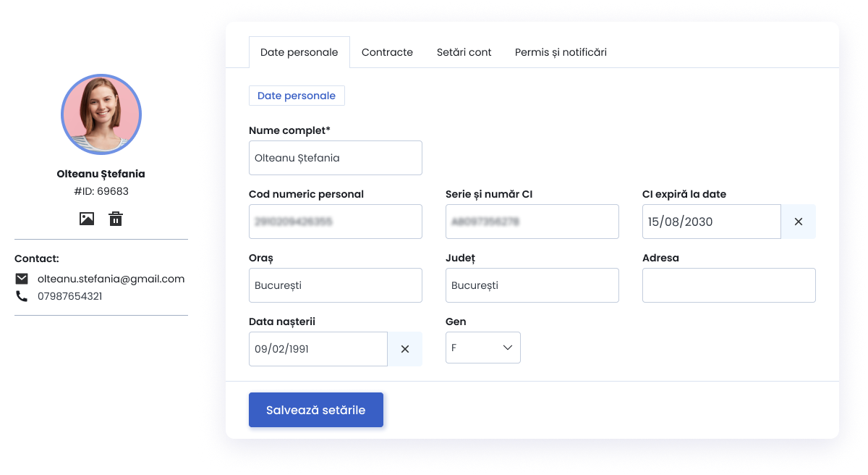This screenshot has height=475, width=868.
Task: Clear the Data nașterii date with X
Action: pyautogui.click(x=405, y=349)
